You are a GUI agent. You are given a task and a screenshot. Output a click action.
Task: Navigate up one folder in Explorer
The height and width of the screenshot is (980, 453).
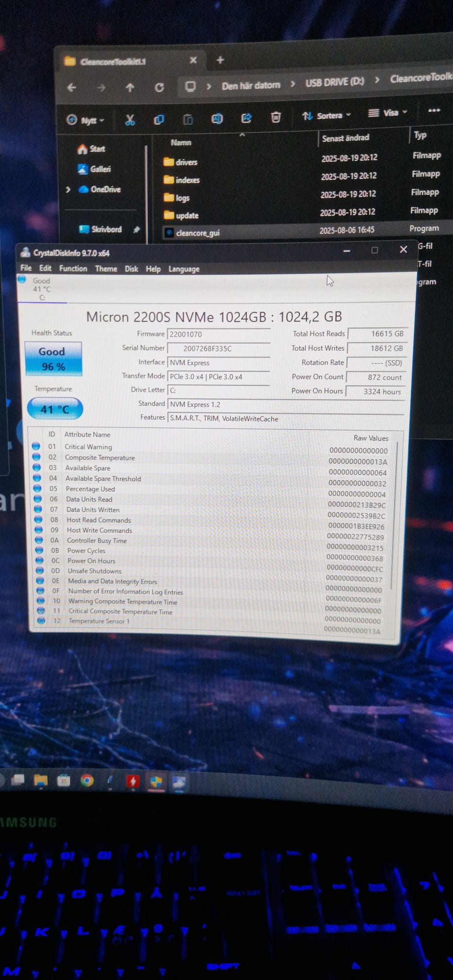coord(130,88)
